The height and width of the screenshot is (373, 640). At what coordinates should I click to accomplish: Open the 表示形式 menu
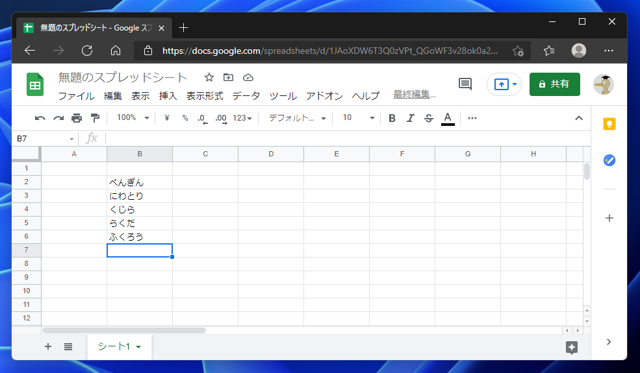click(205, 96)
